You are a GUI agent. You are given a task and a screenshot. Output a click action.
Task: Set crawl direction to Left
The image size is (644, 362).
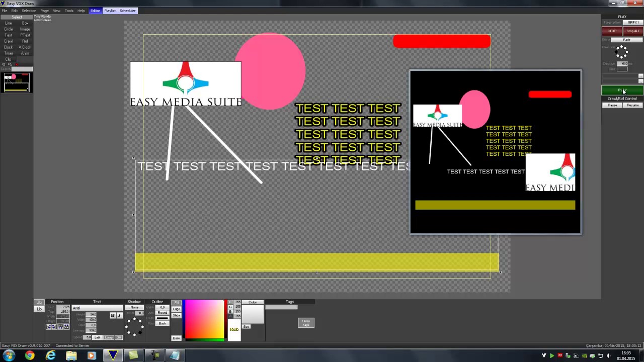point(97,337)
